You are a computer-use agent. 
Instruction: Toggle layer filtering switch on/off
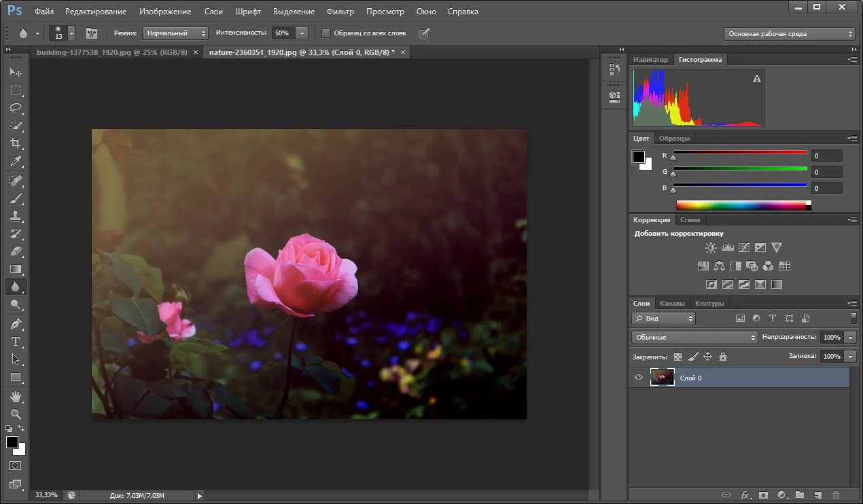(x=854, y=318)
